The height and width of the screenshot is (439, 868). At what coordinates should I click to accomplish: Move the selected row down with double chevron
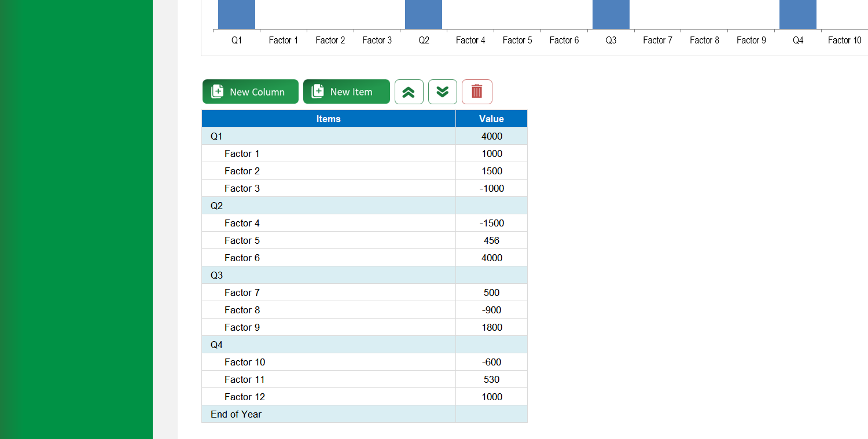tap(443, 92)
